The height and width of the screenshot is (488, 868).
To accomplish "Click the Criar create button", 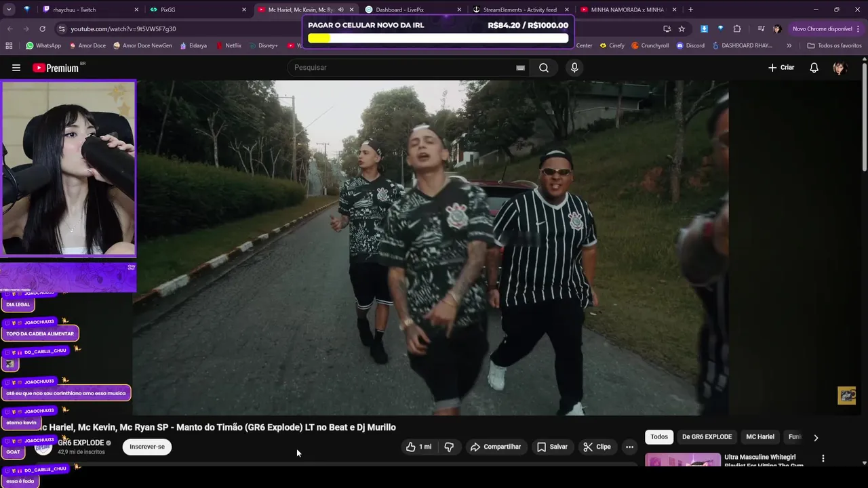I will (781, 68).
